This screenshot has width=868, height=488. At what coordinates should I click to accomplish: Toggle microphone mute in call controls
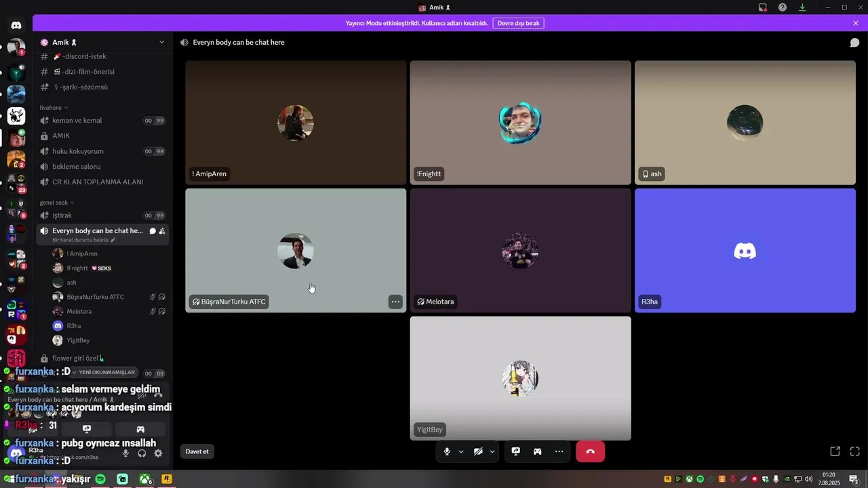[x=447, y=451]
